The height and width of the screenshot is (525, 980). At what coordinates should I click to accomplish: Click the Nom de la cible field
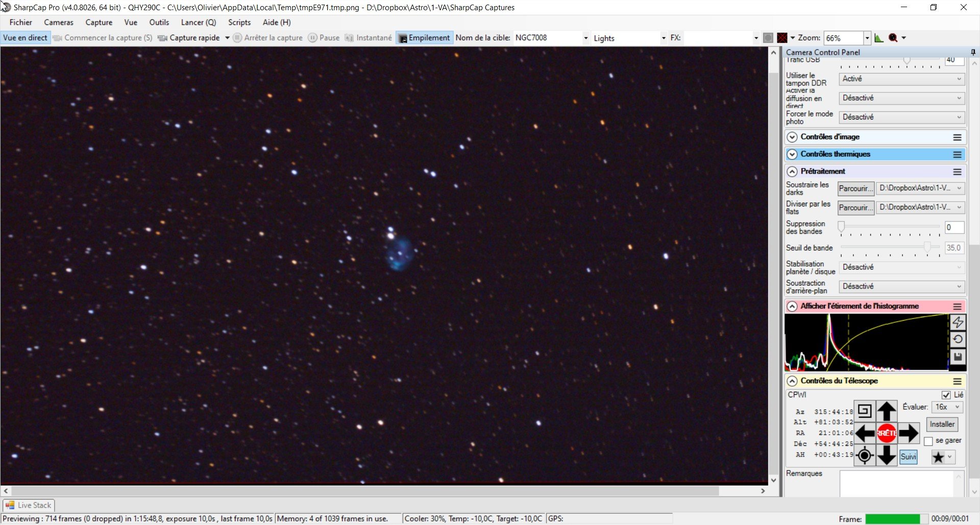coord(551,38)
